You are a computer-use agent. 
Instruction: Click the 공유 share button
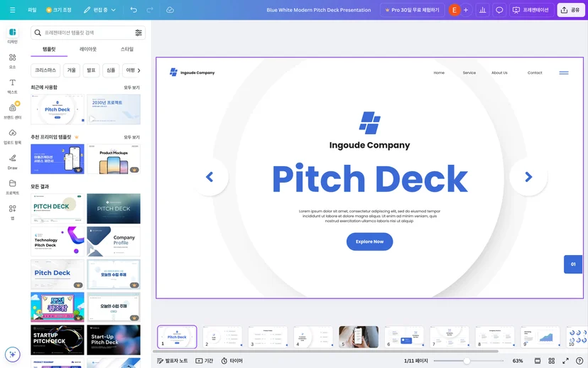[570, 10]
